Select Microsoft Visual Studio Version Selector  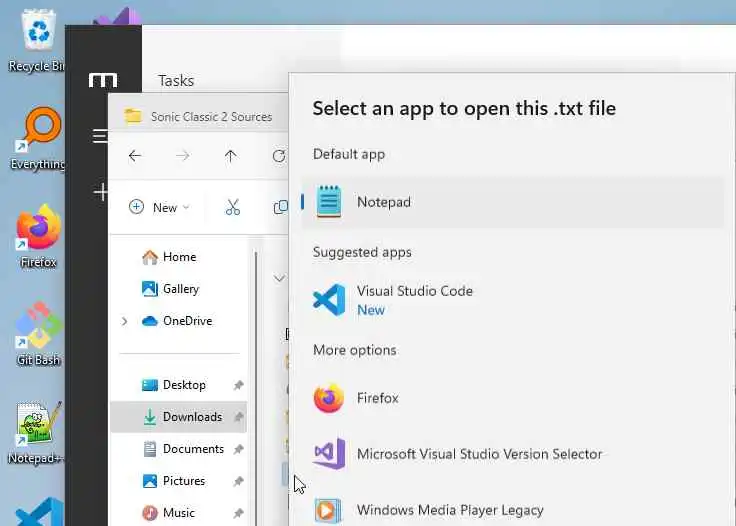(512, 454)
